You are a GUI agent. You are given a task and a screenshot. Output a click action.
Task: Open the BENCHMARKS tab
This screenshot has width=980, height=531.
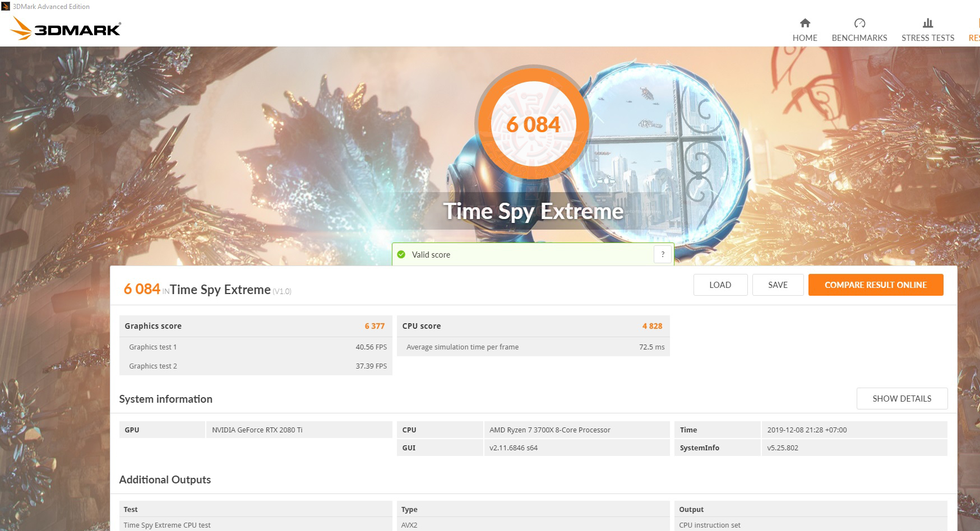pyautogui.click(x=859, y=30)
